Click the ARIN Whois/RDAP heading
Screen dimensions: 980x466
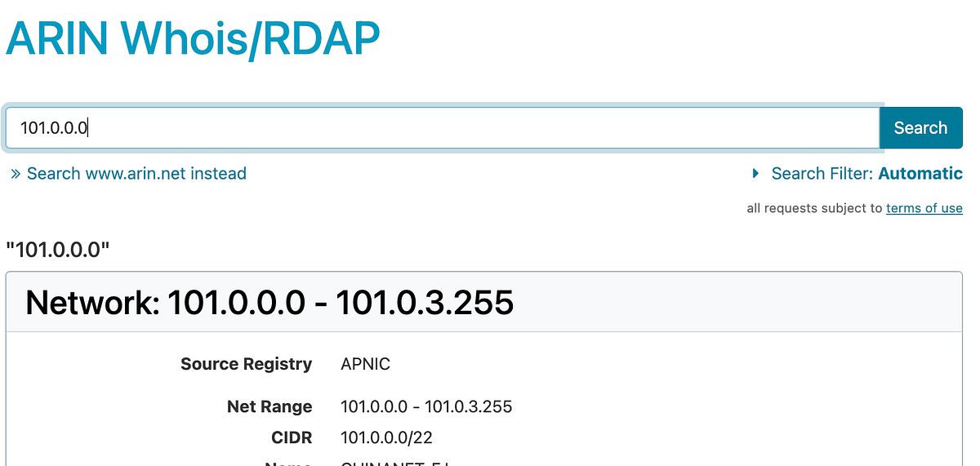point(194,39)
